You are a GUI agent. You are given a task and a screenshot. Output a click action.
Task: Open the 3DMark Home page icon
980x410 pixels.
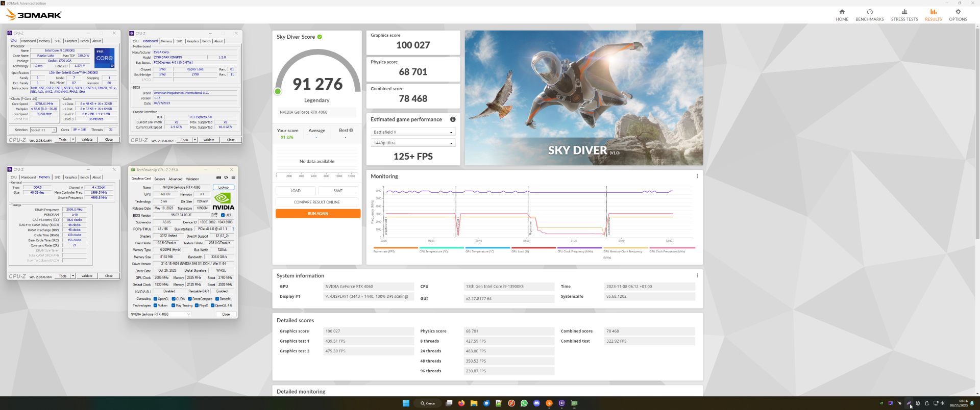[x=842, y=12]
